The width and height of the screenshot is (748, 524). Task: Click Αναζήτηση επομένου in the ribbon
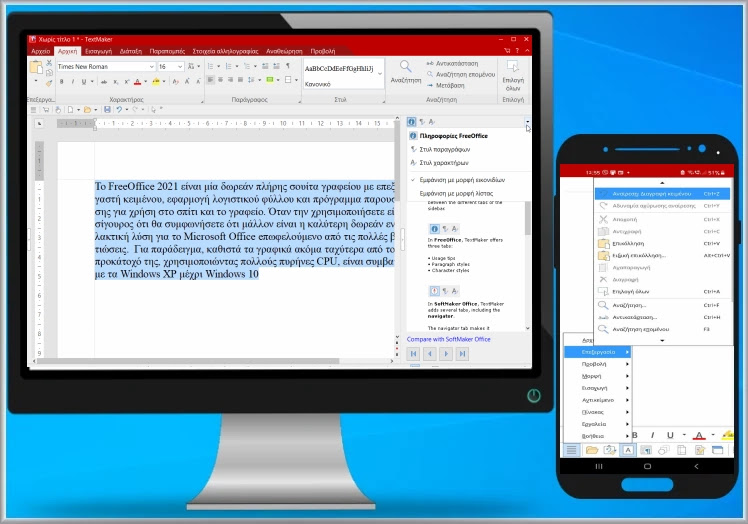tap(460, 74)
